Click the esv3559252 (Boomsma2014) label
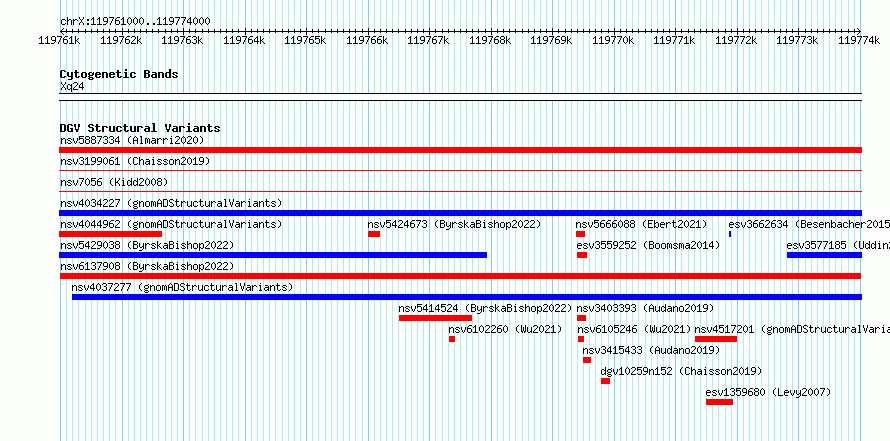This screenshot has height=441, width=890. pyautogui.click(x=648, y=245)
